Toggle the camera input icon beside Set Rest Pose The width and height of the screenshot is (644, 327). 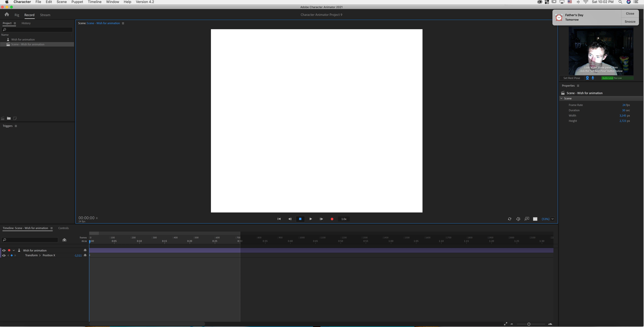pos(587,78)
